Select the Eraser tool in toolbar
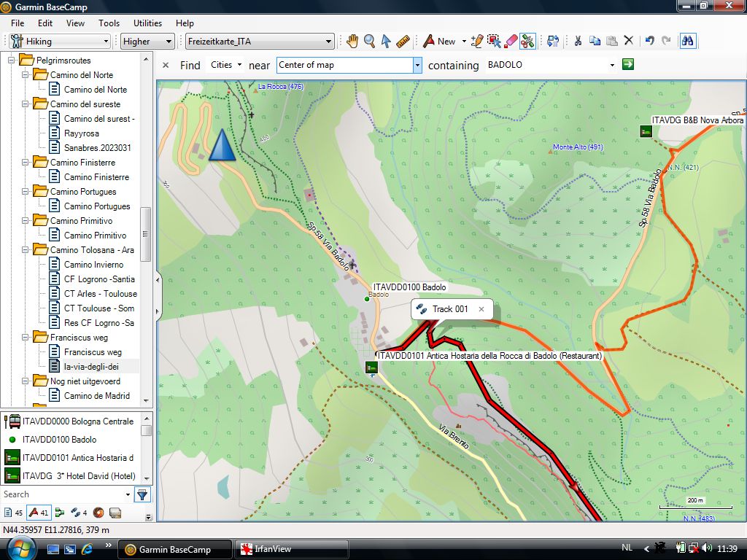 511,42
